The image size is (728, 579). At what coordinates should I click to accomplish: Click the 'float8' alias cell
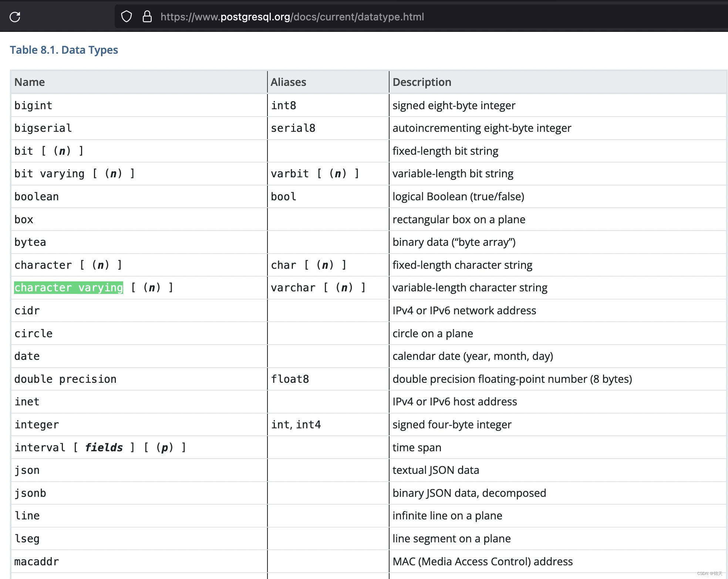(x=290, y=379)
